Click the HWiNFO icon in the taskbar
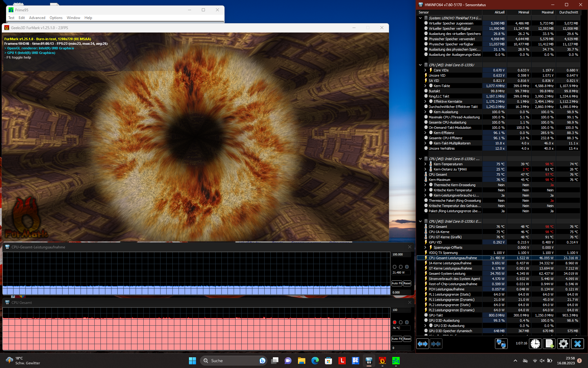The image size is (588, 368). click(369, 361)
